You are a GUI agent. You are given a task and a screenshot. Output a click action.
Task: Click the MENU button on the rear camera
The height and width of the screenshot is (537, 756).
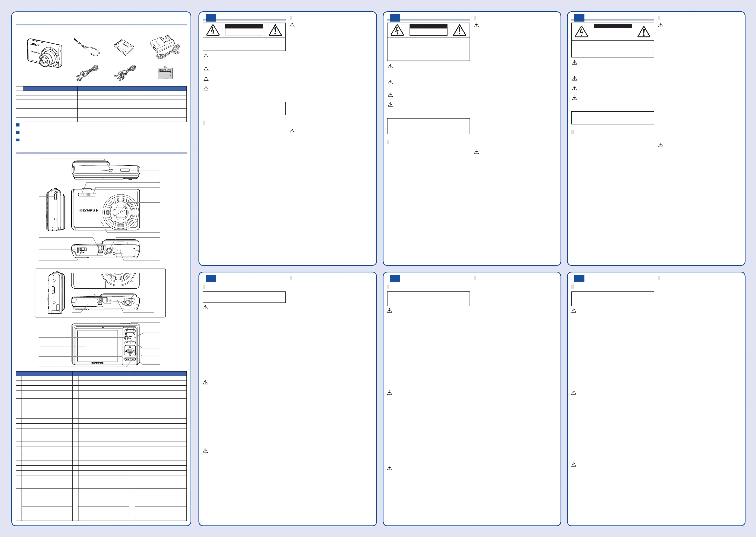(x=127, y=359)
